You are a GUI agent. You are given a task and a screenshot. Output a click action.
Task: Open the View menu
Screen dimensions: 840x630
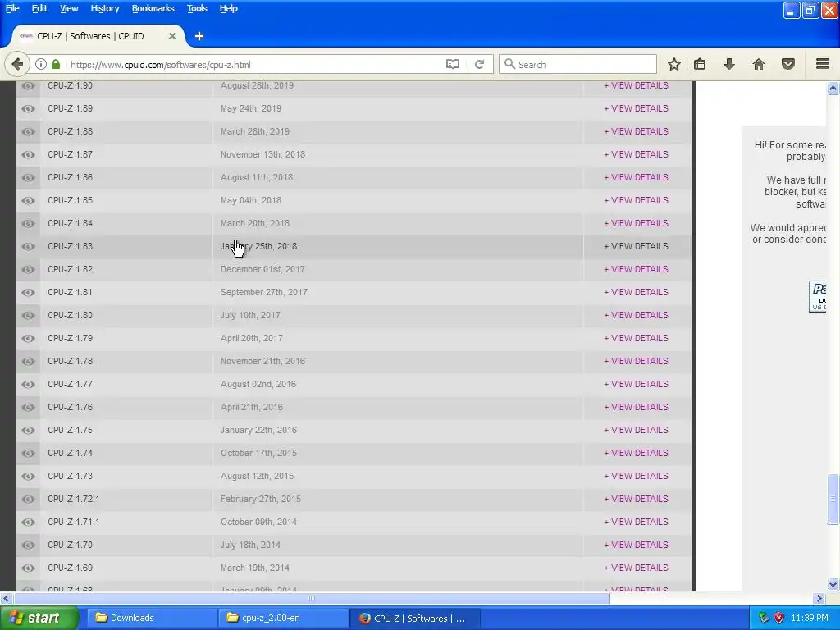pyautogui.click(x=69, y=8)
